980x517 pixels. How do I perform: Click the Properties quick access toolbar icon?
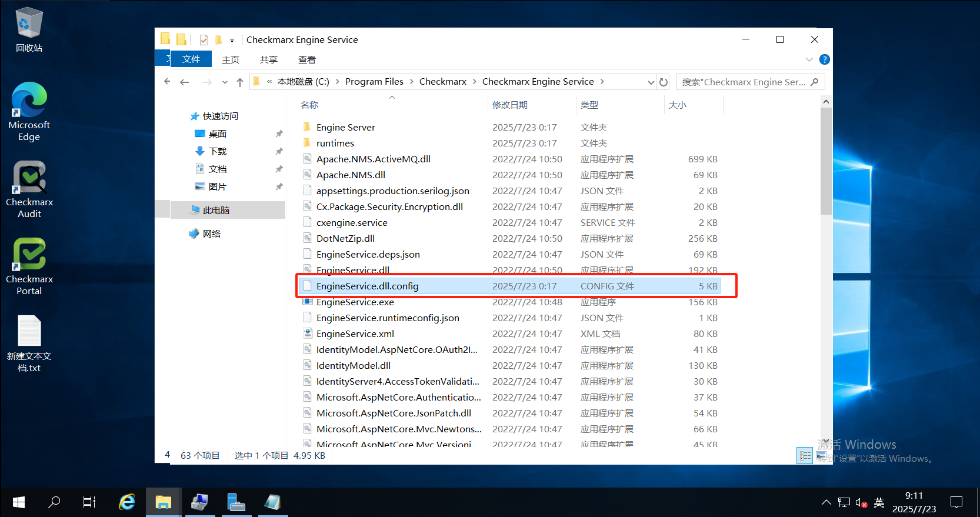[x=204, y=40]
